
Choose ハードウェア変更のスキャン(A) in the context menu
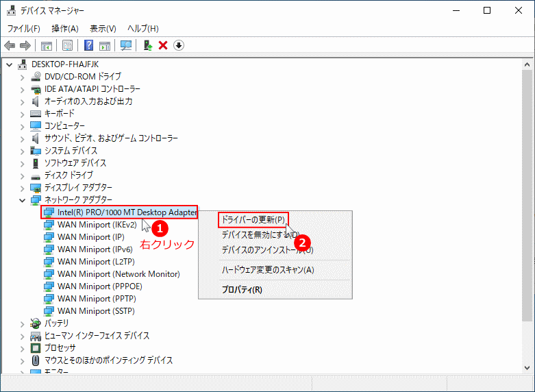[x=275, y=270]
